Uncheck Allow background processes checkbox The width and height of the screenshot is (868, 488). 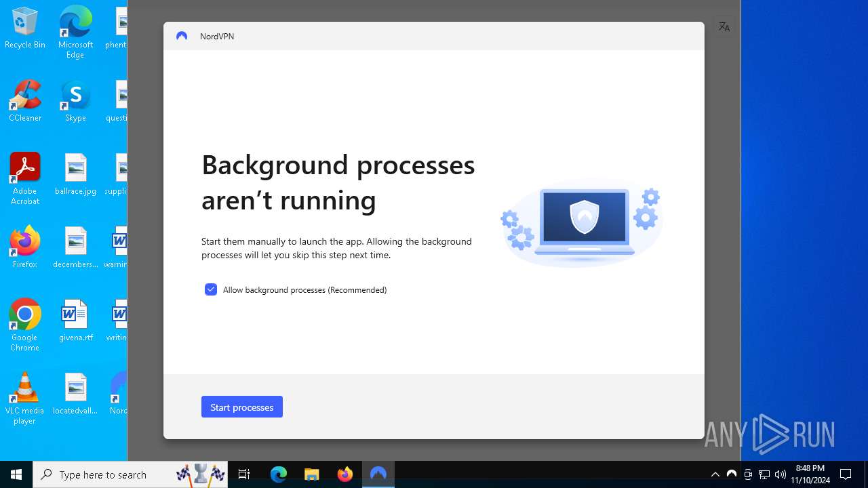click(x=211, y=289)
